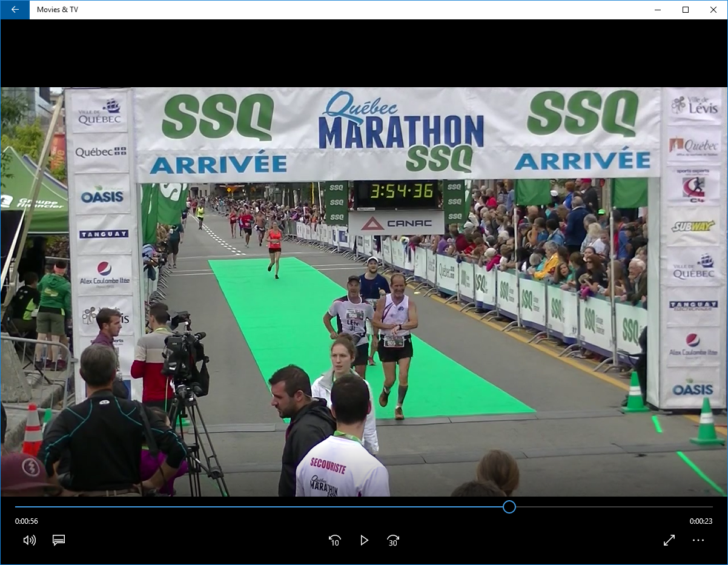The width and height of the screenshot is (728, 565).
Task: Click the seek bar position handle
Action: pos(509,507)
